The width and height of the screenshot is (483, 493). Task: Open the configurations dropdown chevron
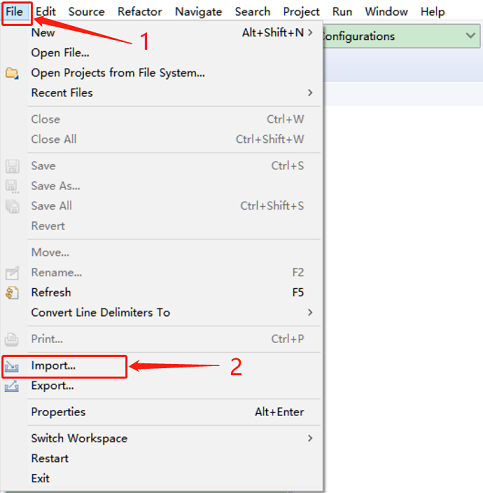click(470, 35)
